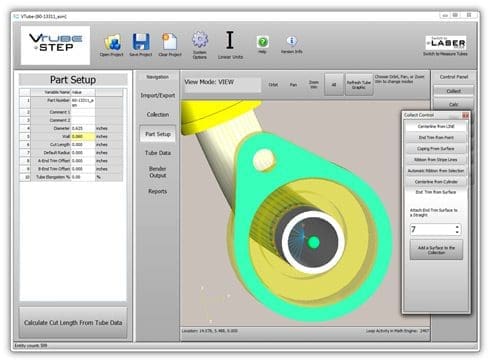
Task: Click Refresh Tube Graphic button
Action: pyautogui.click(x=359, y=85)
